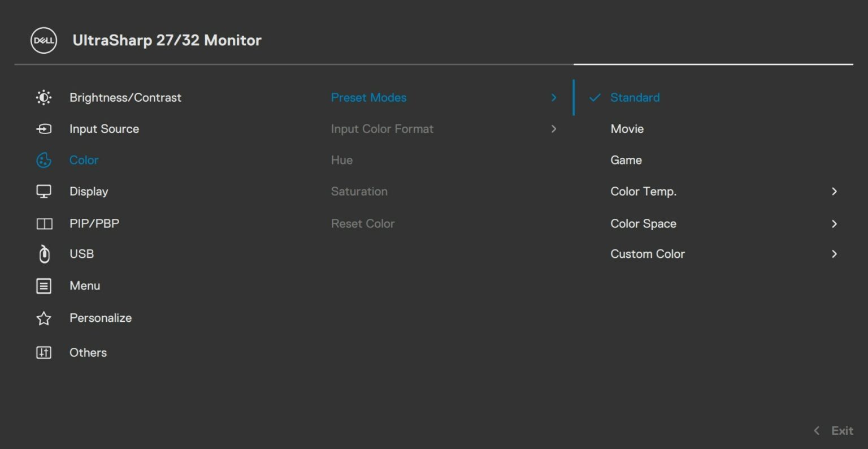This screenshot has width=868, height=449.
Task: Open the Color Space options
Action: (643, 223)
